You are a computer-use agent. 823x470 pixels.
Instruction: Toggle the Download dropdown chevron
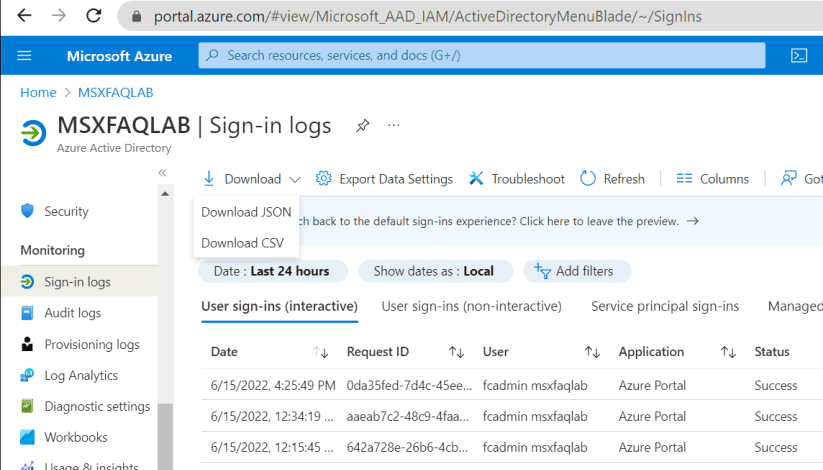coord(295,180)
